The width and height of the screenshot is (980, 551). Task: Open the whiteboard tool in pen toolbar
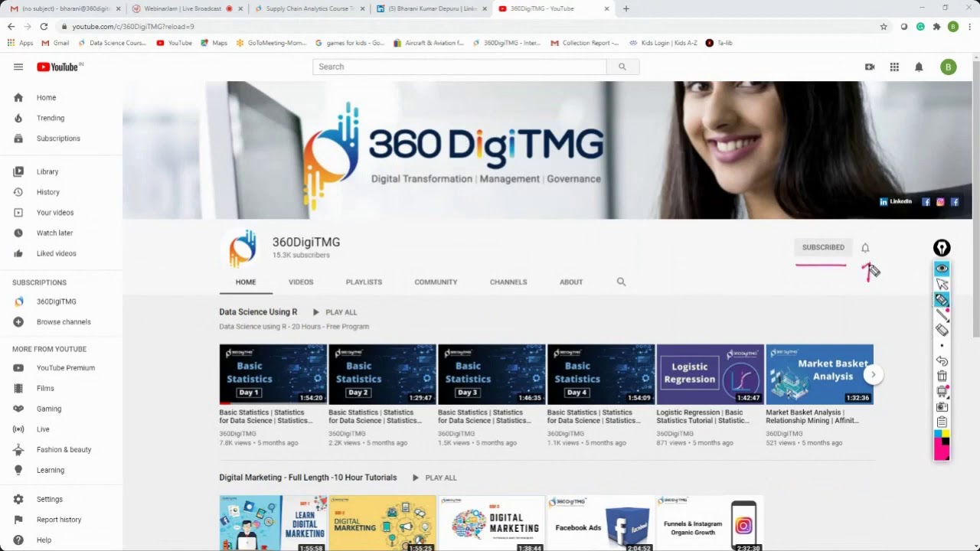tap(942, 391)
